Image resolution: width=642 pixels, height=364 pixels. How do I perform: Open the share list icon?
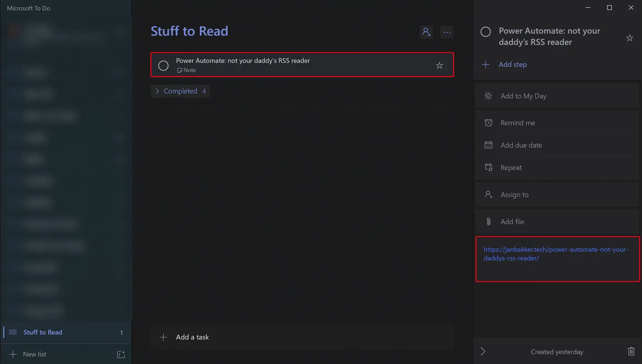point(426,32)
